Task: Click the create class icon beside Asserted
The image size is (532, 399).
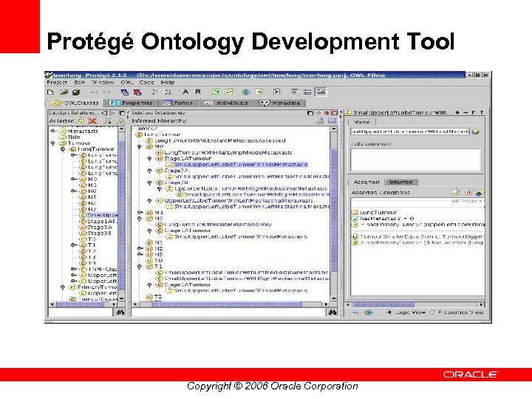Action: pos(81,120)
